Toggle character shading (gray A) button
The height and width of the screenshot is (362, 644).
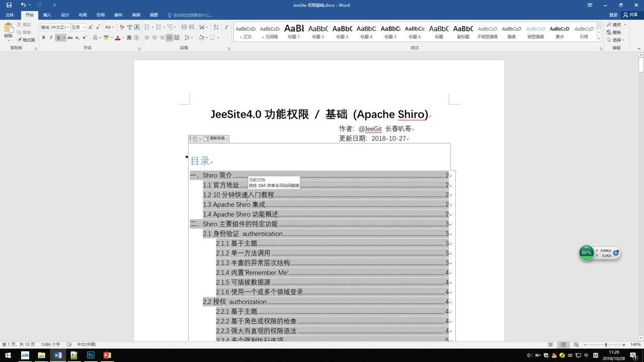pyautogui.click(x=129, y=38)
